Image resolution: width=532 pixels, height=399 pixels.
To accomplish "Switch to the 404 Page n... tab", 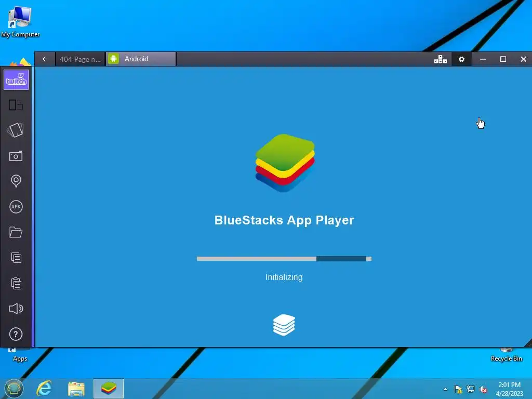I will (80, 59).
